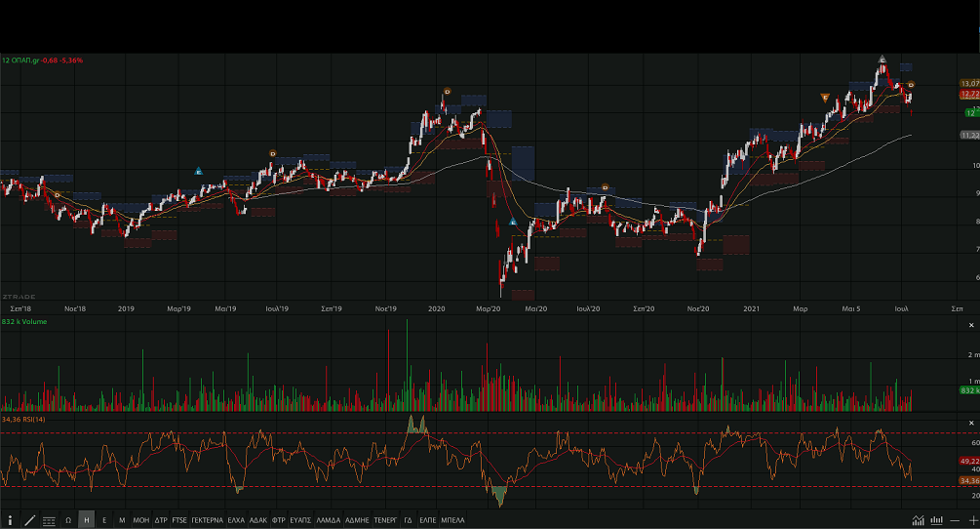Viewport: 980px width, 529px height.
Task: Switch to monthly M timeframe
Action: pos(122,520)
